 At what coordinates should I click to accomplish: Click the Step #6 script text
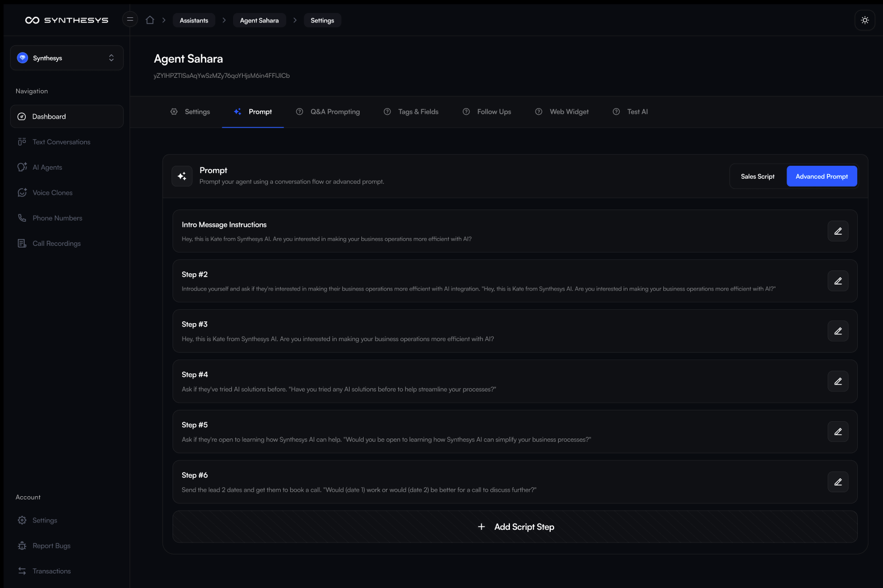(x=359, y=490)
